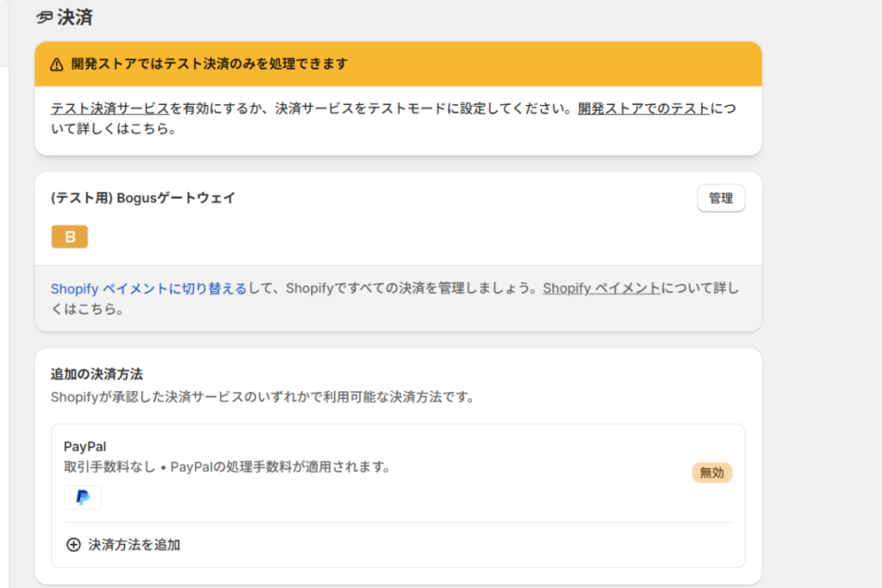Click the 無効 status badge on PayPal

click(x=711, y=473)
